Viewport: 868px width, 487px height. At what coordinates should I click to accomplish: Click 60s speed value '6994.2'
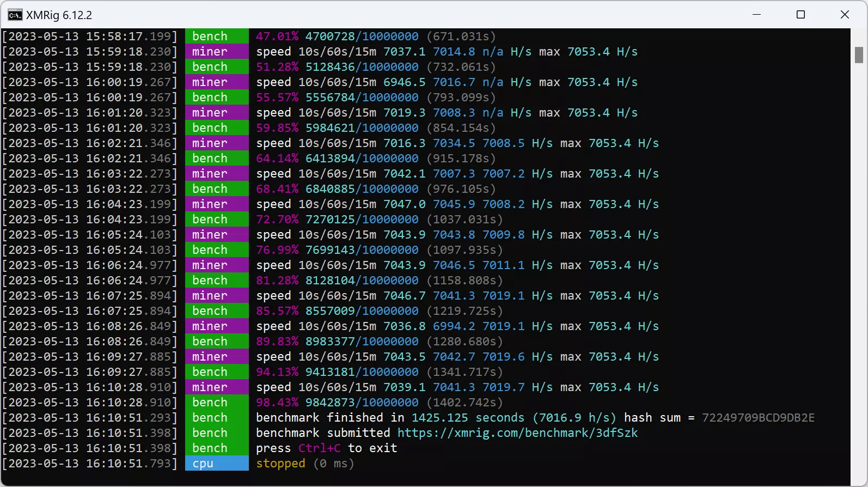click(454, 326)
